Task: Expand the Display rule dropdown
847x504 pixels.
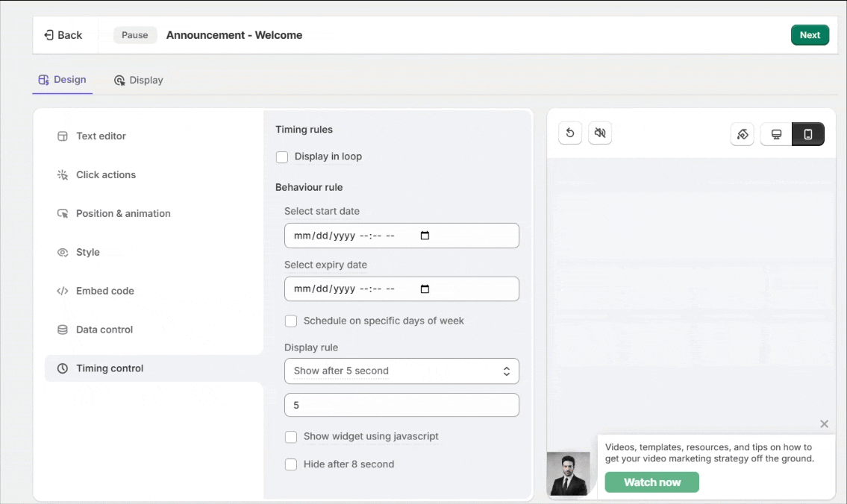Action: click(401, 371)
